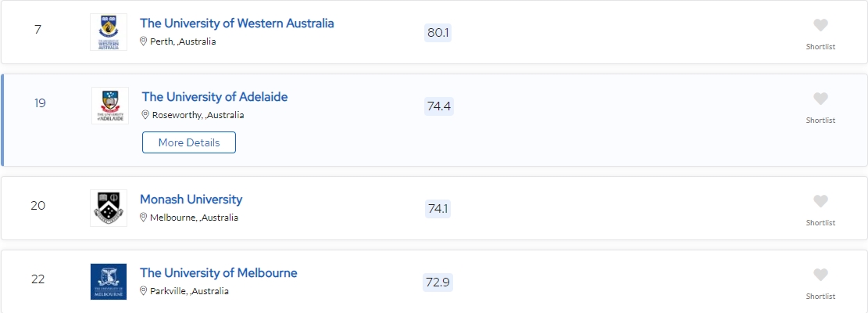Add Monash University to shortlist heart

[x=820, y=202]
